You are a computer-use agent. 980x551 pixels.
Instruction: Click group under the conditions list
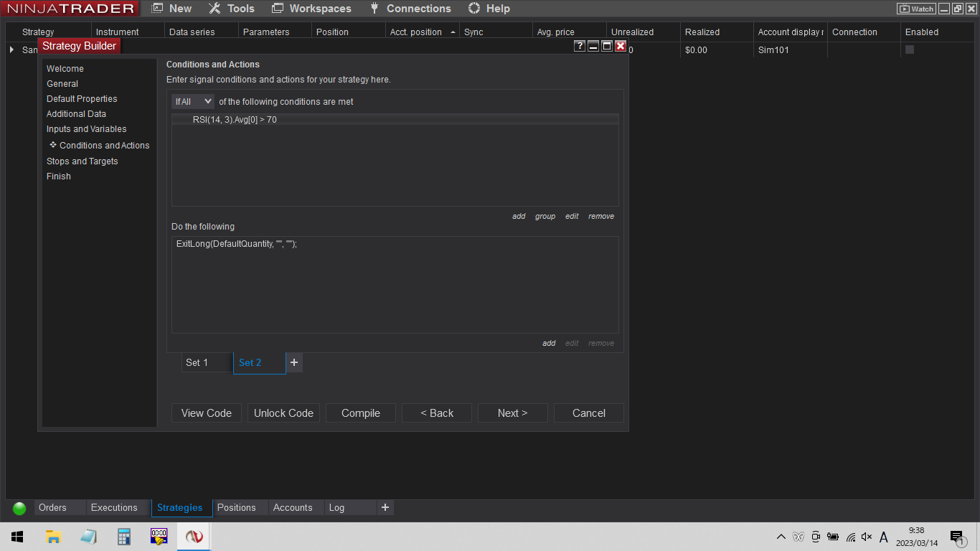tap(545, 216)
